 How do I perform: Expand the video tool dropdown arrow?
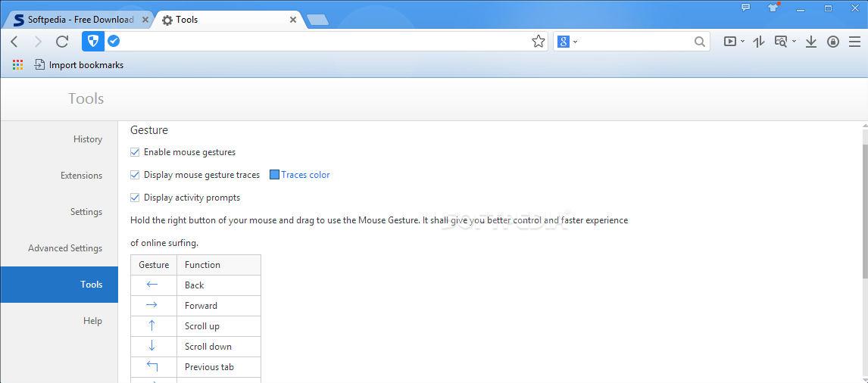point(742,42)
